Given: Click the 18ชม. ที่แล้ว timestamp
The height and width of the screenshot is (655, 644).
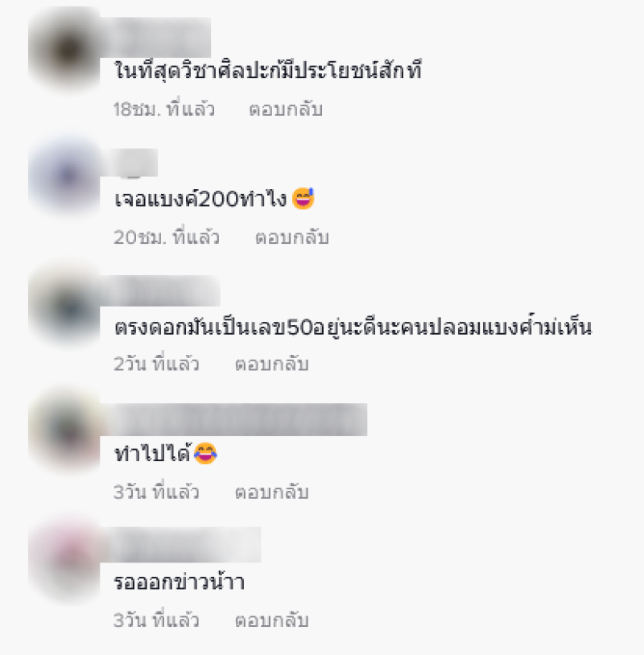Looking at the screenshot, I should (164, 109).
